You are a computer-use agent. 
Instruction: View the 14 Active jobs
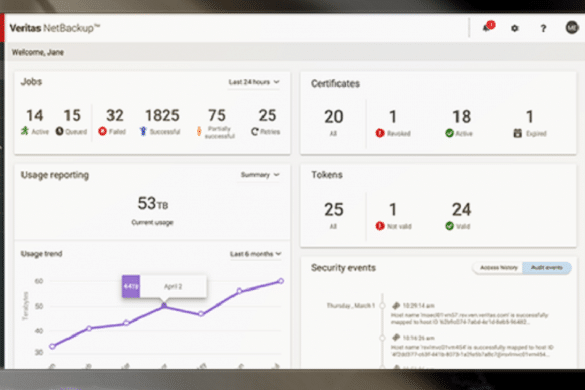(35, 115)
